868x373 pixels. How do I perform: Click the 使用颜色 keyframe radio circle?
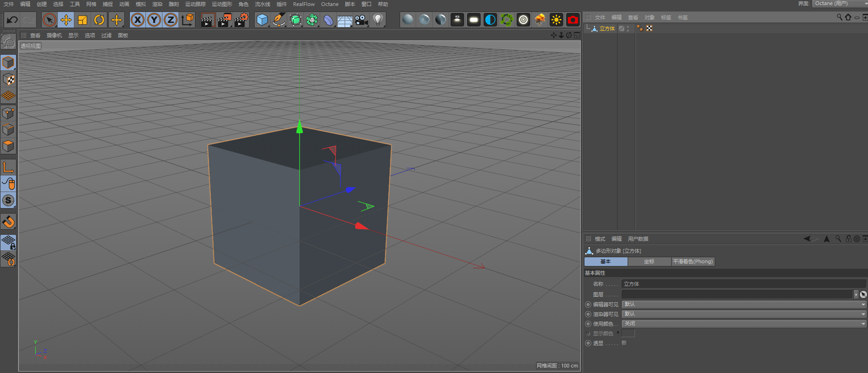588,324
